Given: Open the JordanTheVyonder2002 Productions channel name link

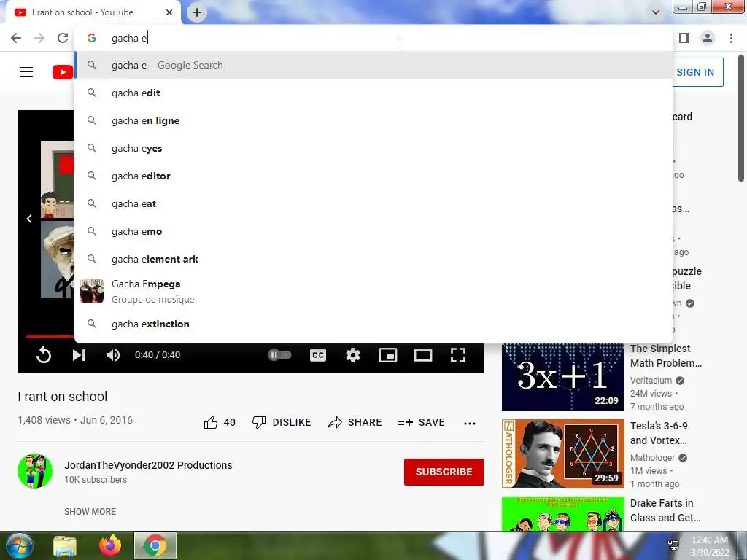Looking at the screenshot, I should click(148, 465).
